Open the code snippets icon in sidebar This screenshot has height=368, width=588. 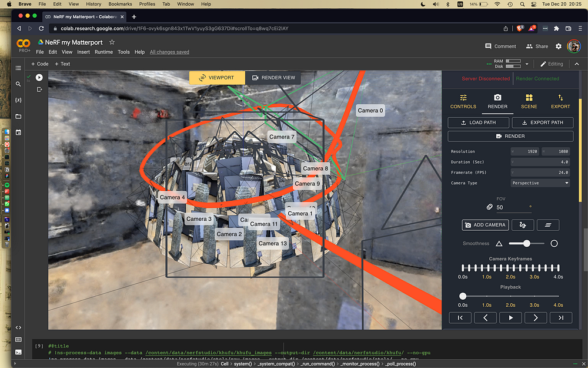click(x=18, y=327)
